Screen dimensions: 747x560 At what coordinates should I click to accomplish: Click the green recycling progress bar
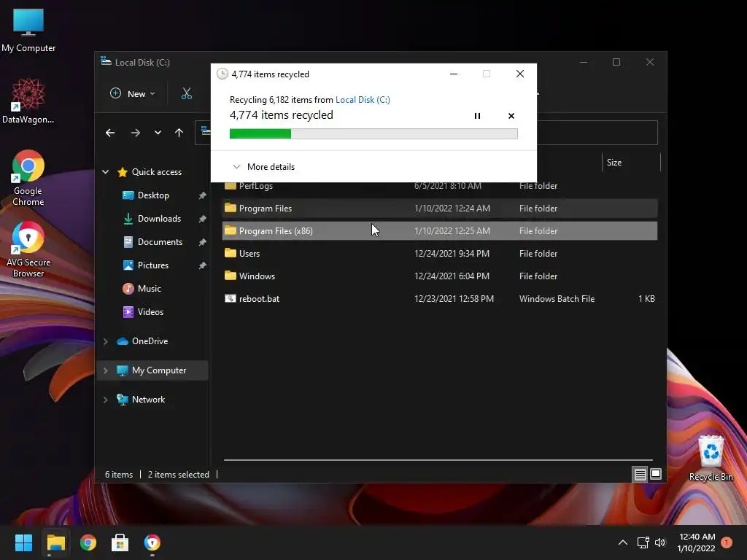(373, 134)
